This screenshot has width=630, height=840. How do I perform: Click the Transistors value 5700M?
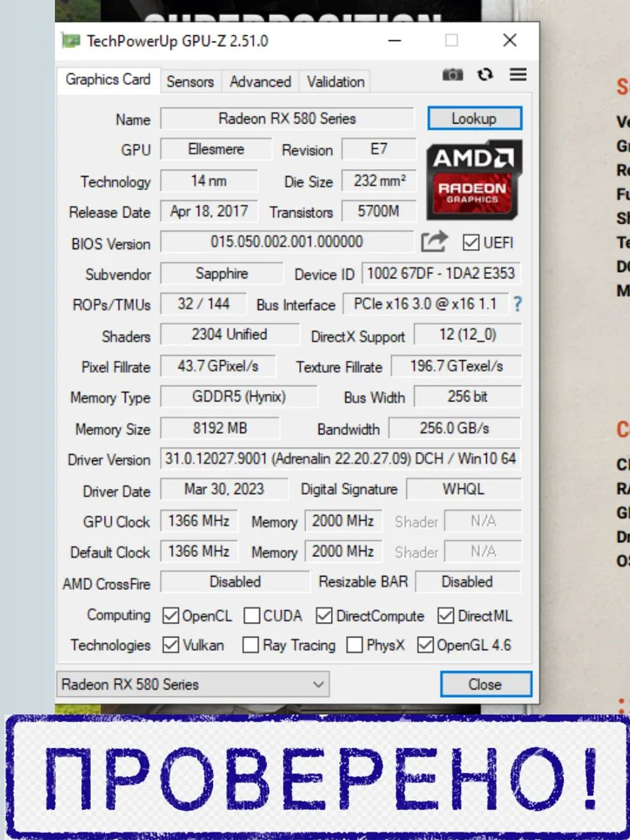(379, 211)
